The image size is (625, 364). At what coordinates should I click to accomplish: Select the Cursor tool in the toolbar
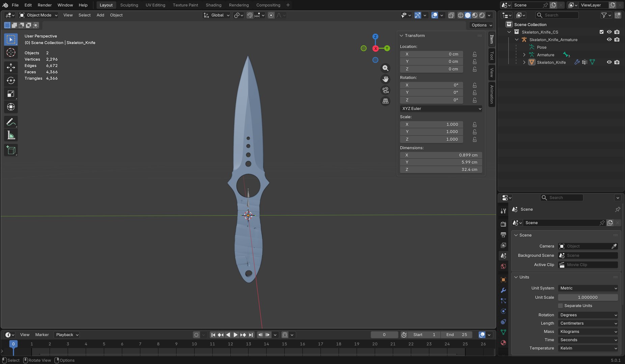[x=11, y=53]
